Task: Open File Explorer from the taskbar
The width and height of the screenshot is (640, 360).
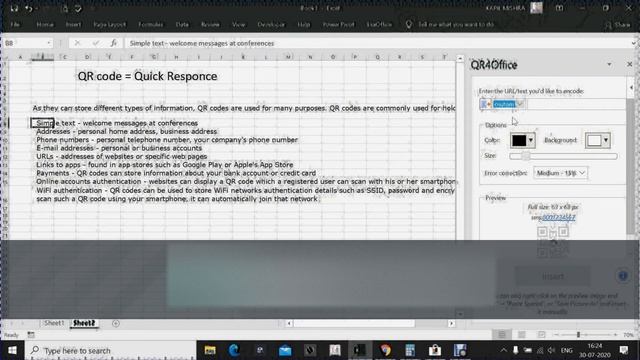Action: coord(210,350)
